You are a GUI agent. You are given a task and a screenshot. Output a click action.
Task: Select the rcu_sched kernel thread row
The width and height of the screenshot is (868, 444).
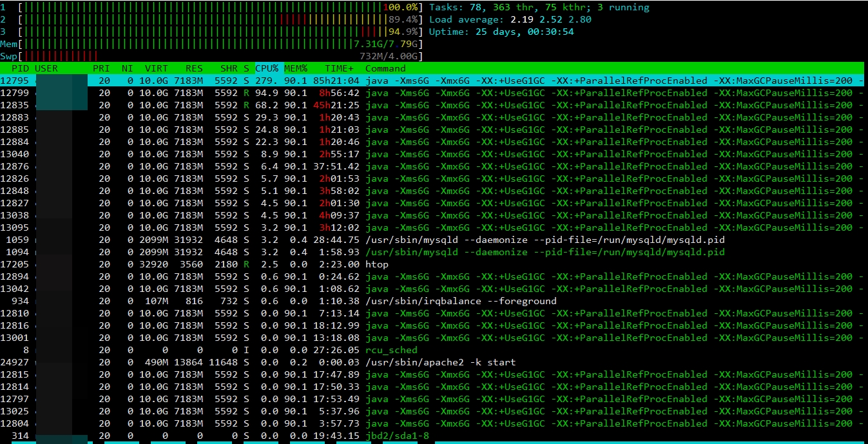pyautogui.click(x=382, y=350)
